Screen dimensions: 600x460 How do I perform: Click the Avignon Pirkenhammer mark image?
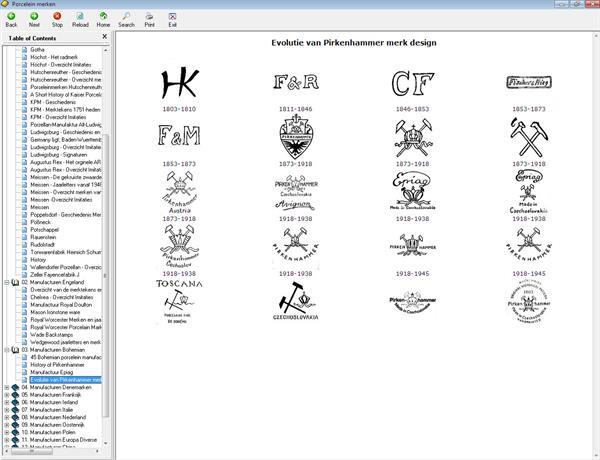[295, 193]
